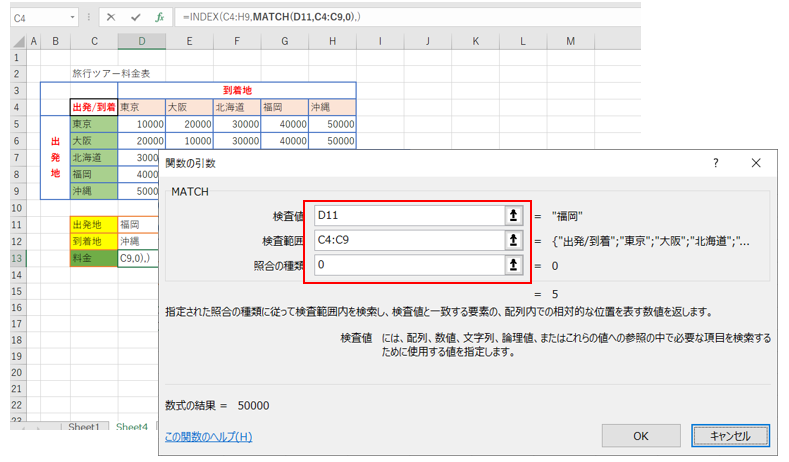Screen dimensions: 789x462
Task: Select column header F
Action: tap(235, 42)
